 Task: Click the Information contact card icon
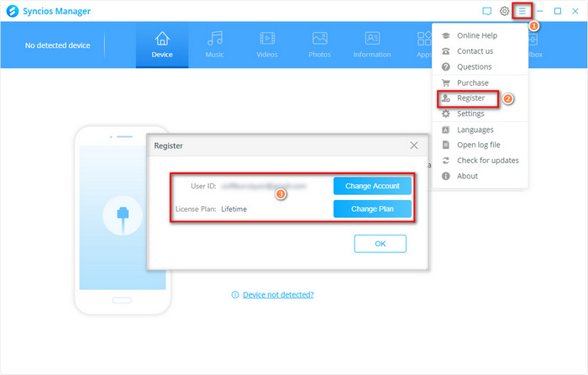click(x=372, y=39)
